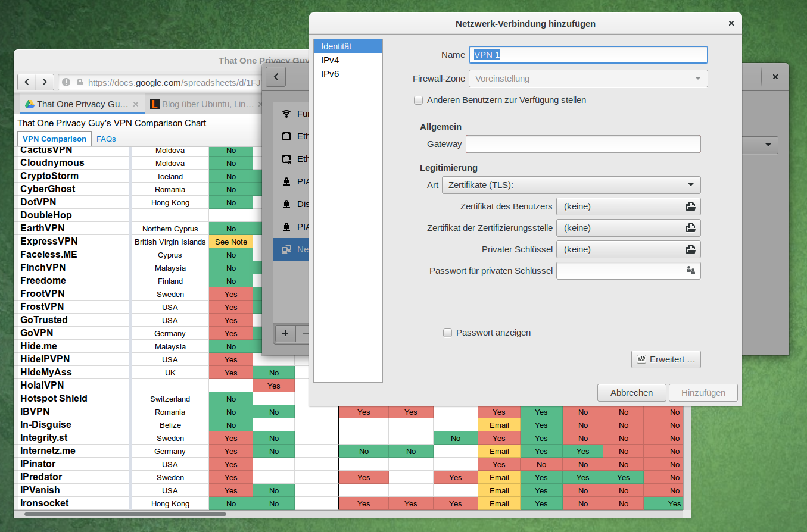Click the file-open icon for Zertifikat des Benutzers
This screenshot has height=532, width=807.
click(690, 206)
